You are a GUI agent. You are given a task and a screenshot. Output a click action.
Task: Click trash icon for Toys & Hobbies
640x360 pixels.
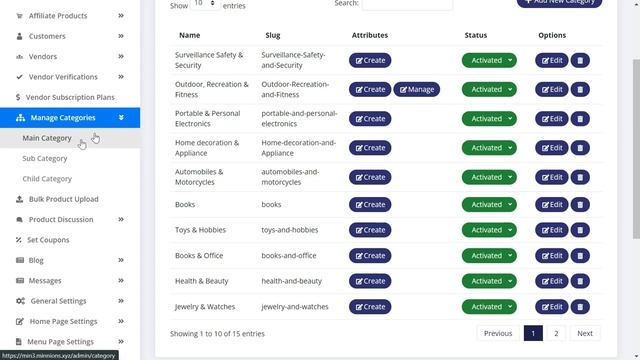[580, 230]
